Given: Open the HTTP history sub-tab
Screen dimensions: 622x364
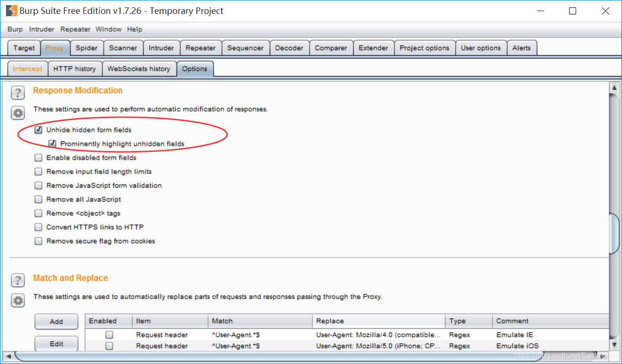Looking at the screenshot, I should 74,69.
